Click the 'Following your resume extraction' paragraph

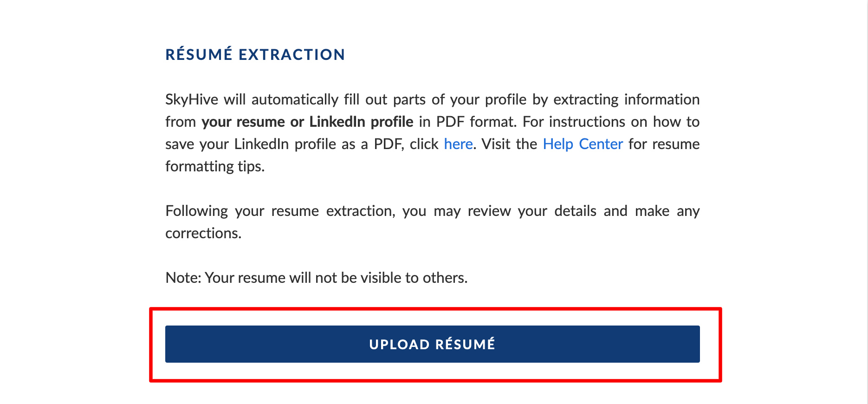(432, 222)
